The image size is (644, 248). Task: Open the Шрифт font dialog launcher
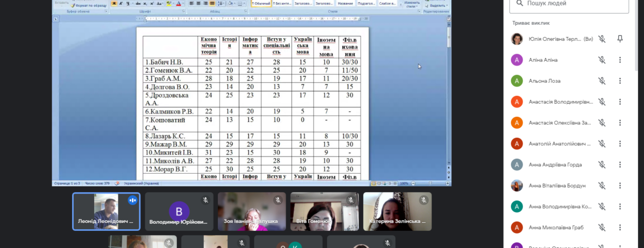pyautogui.click(x=183, y=12)
